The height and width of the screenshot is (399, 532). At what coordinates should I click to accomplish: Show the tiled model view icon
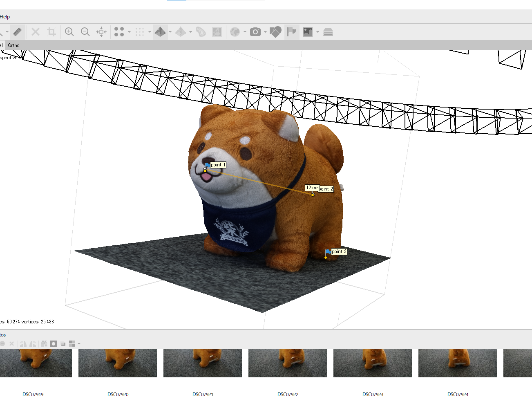[181, 32]
